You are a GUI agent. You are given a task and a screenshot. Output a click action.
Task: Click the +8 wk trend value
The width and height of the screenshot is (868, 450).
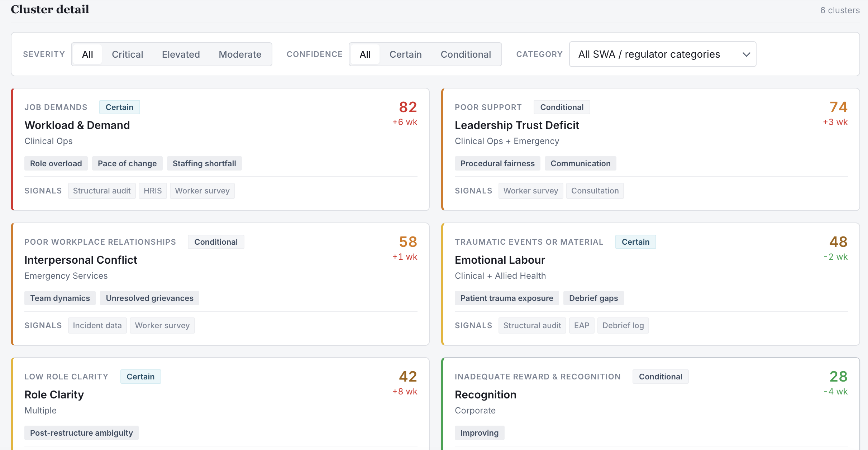tap(405, 392)
